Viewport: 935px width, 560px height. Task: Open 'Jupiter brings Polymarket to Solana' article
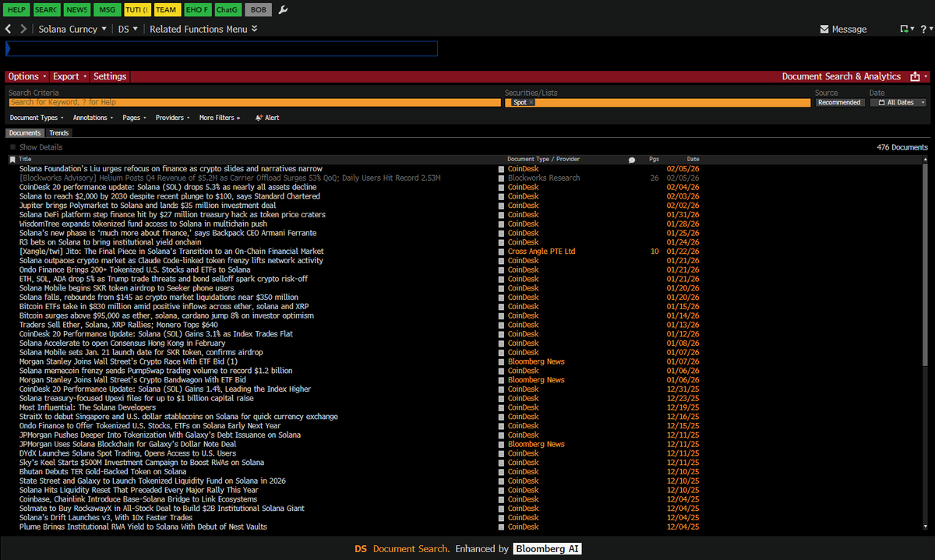coord(147,206)
